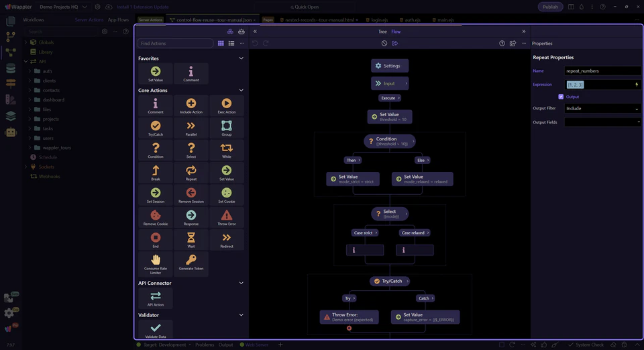Open the Demo Projects HQ project dropdown

coord(63,7)
